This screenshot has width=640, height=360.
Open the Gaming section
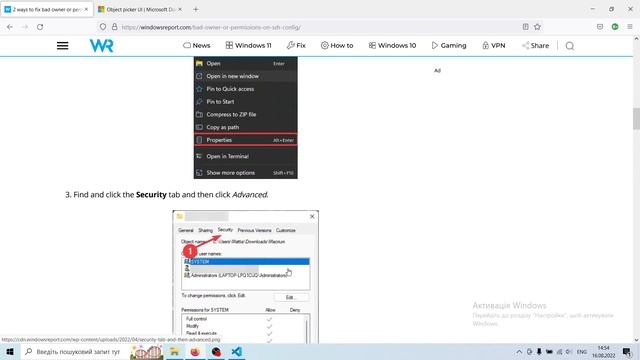tap(449, 45)
